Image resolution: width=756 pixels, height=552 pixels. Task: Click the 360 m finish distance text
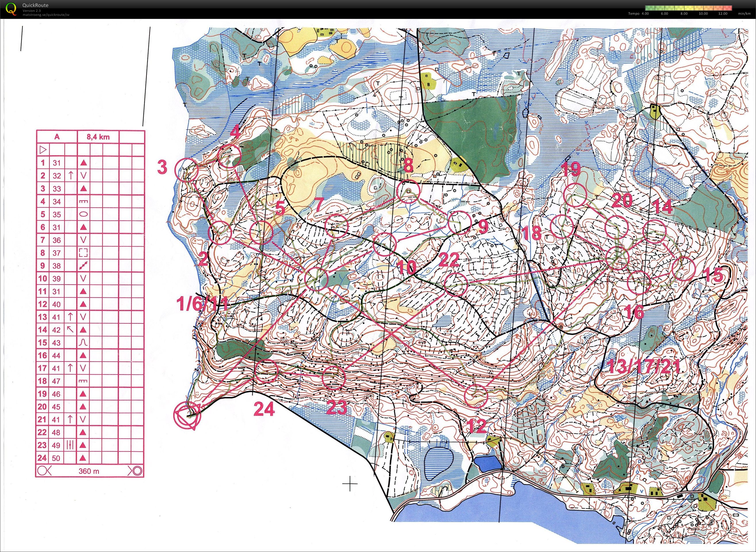tap(89, 471)
